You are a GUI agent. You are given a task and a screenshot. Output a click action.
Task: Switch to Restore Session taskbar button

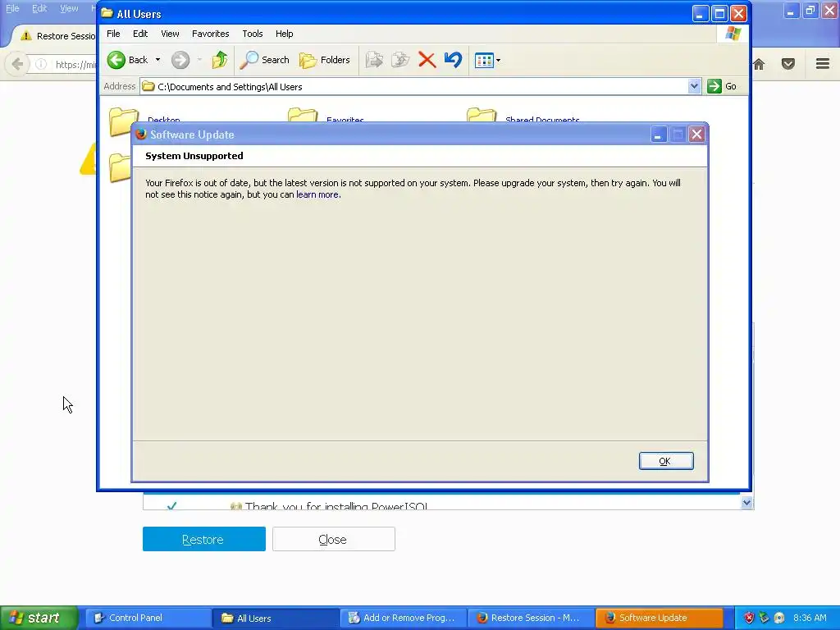coord(531,618)
